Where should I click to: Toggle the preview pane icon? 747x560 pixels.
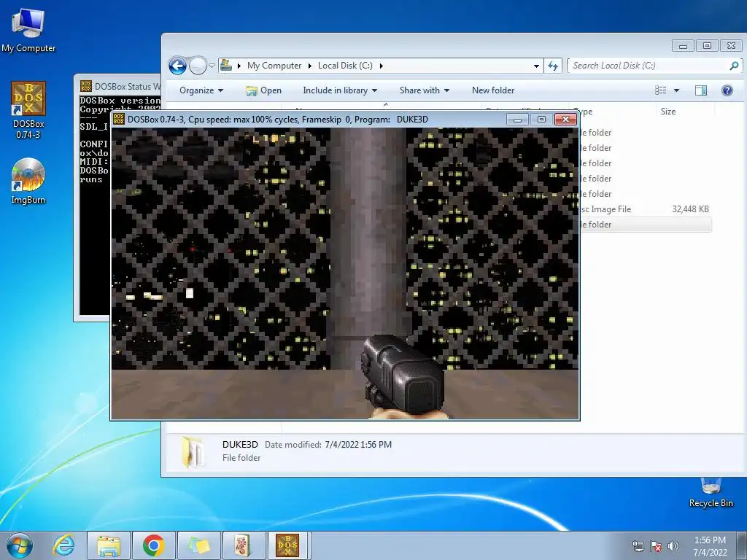pos(701,90)
